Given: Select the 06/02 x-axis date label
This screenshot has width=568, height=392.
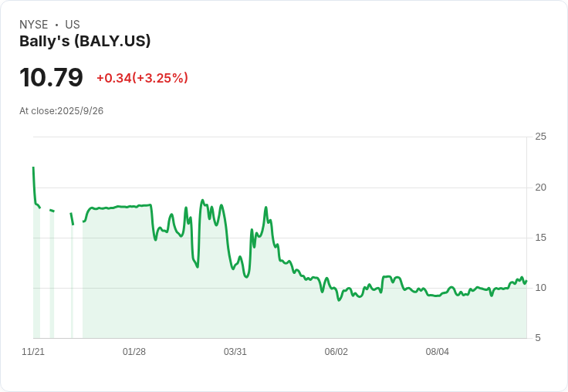Looking at the screenshot, I should [x=336, y=352].
